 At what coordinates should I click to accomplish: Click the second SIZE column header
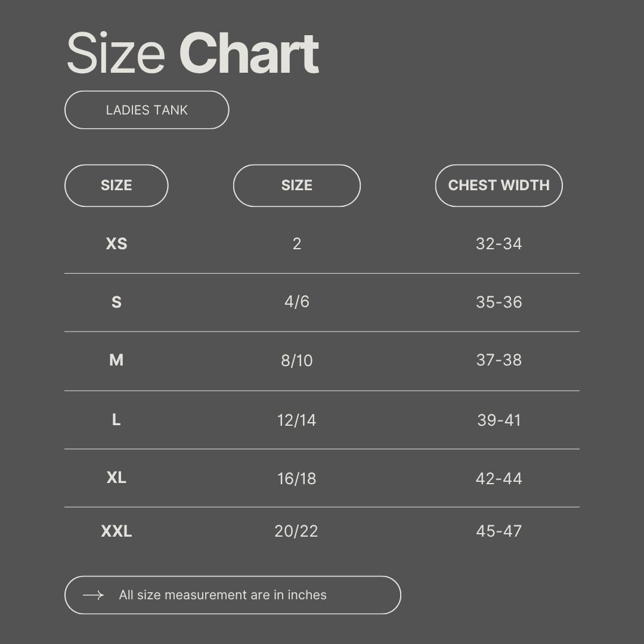296,185
